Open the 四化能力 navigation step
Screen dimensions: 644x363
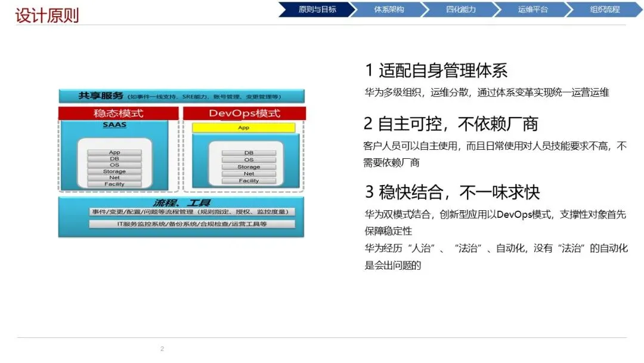coord(460,10)
